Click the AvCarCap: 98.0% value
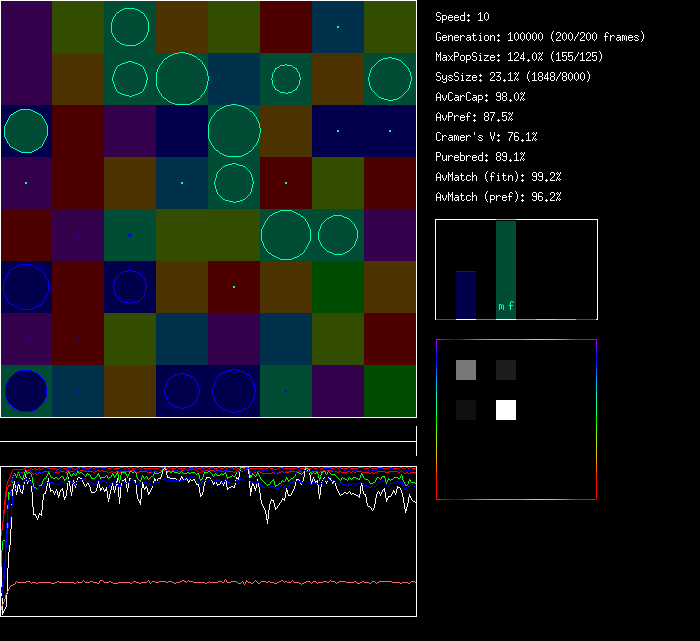Viewport: 700px width, 641px height. point(480,97)
